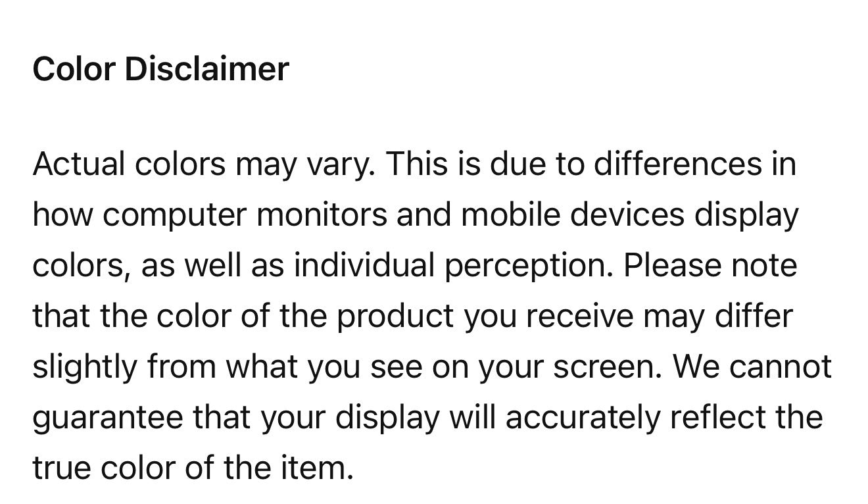
Task: Click the Color Disclaimer heading
Action: point(161,68)
